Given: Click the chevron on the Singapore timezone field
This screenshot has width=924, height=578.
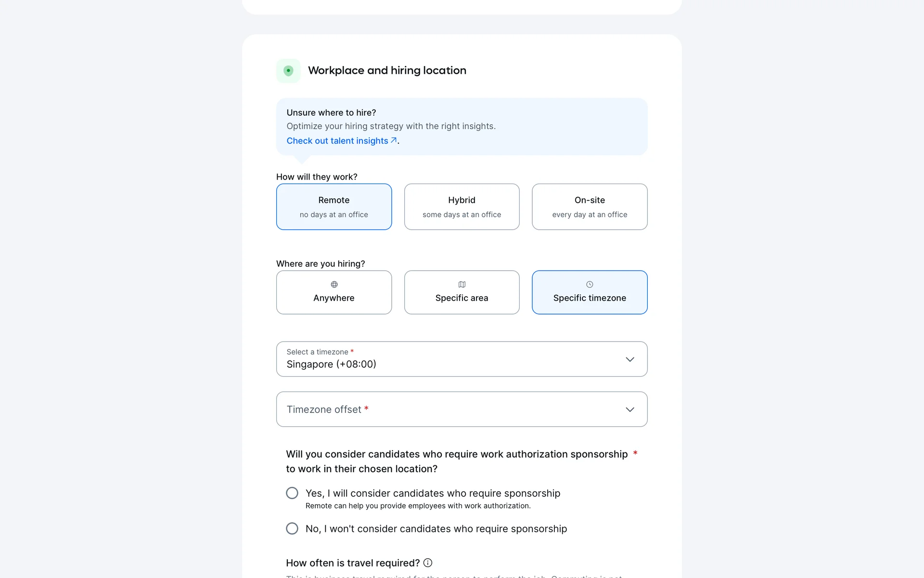Looking at the screenshot, I should point(629,359).
